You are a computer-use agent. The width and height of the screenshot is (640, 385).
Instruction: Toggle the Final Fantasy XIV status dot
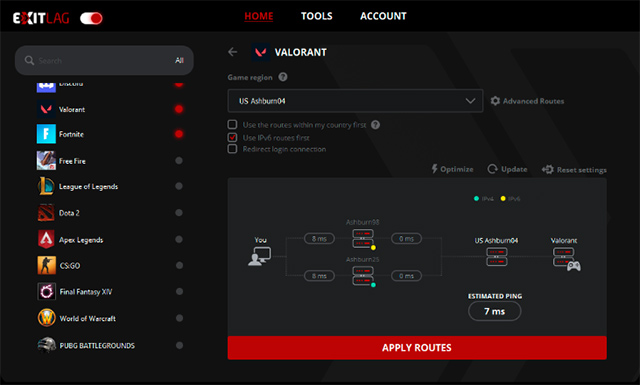pos(179,292)
